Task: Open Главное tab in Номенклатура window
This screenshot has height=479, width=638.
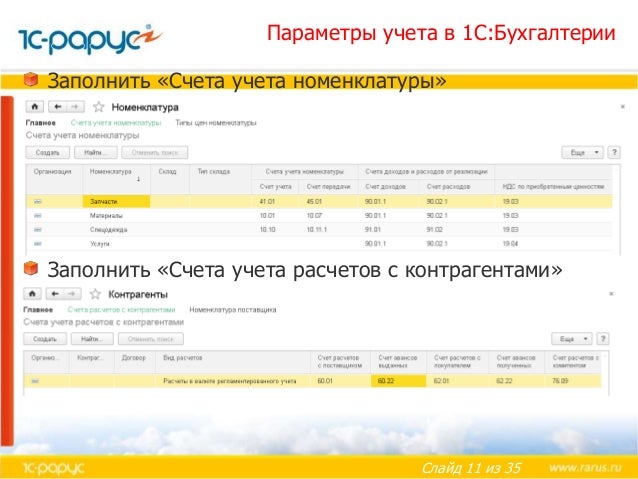Action: 41,122
